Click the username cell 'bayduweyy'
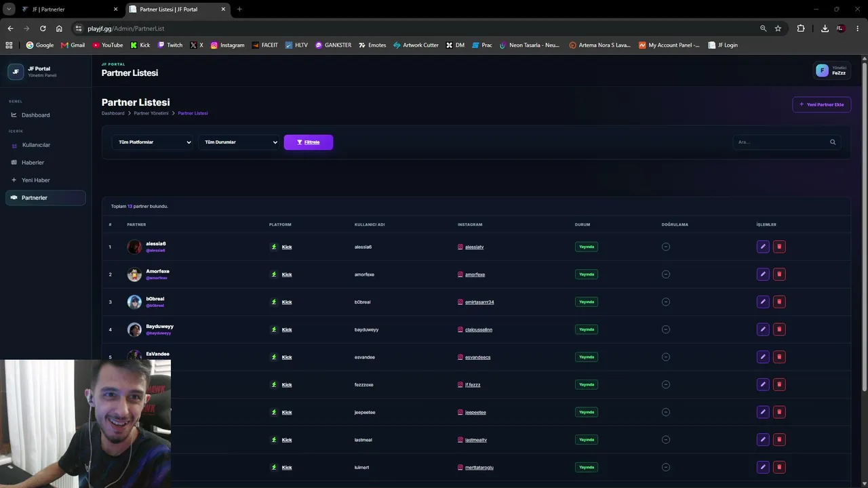Screen dimensions: 868x488 tap(366, 329)
